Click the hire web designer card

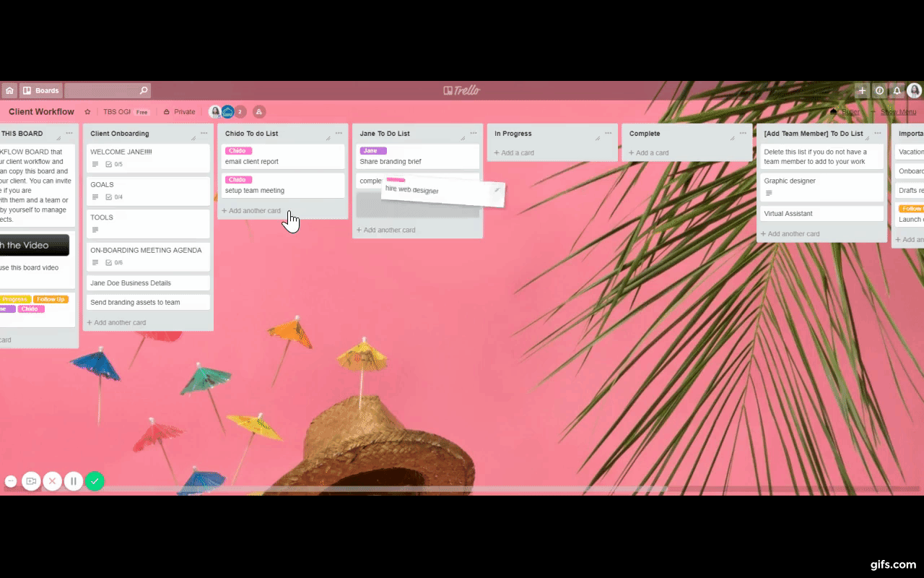tap(443, 191)
